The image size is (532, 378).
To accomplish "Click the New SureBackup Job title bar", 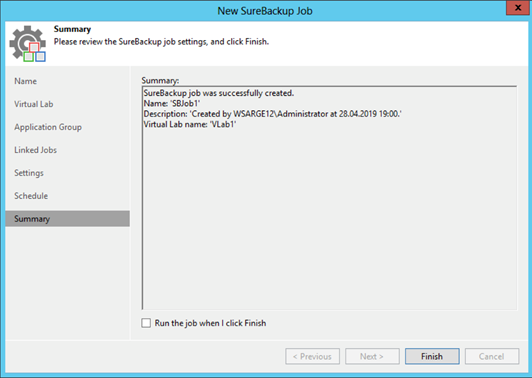I will [x=265, y=11].
